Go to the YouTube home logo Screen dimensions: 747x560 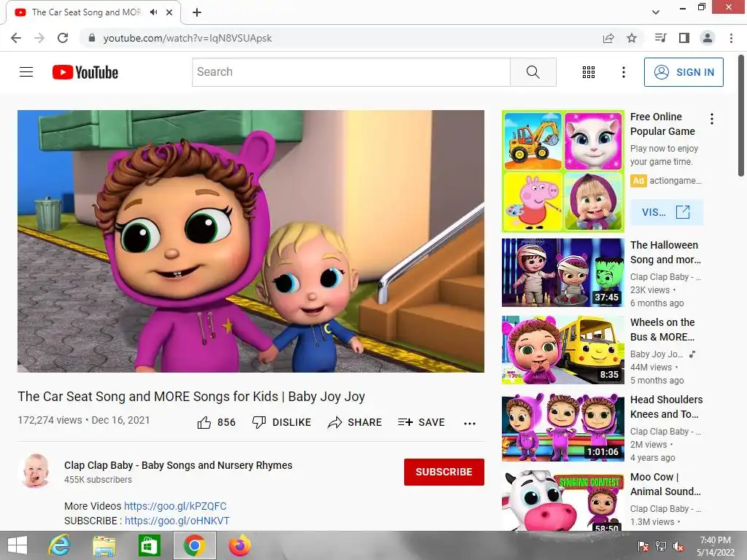pos(85,72)
